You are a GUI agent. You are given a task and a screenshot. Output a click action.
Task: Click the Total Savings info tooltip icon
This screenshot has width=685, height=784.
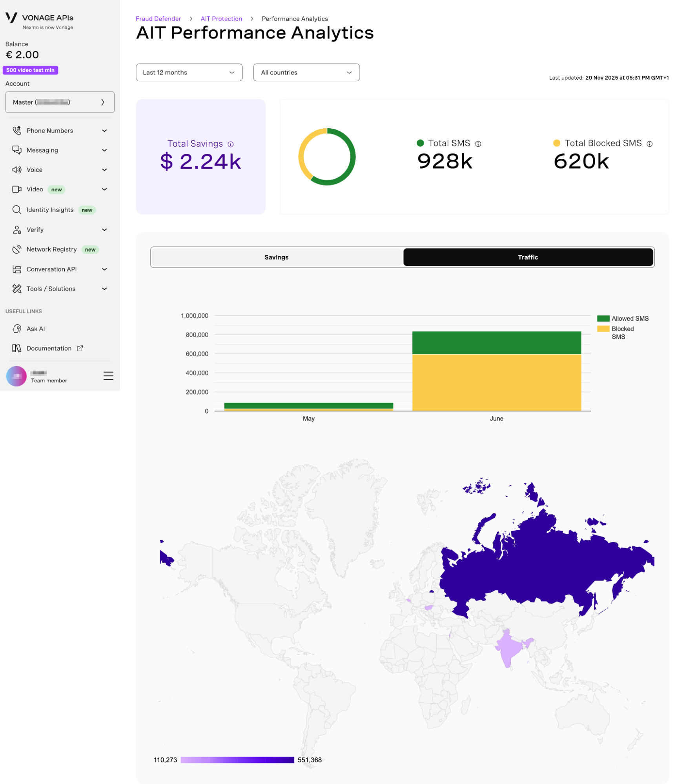(x=230, y=144)
